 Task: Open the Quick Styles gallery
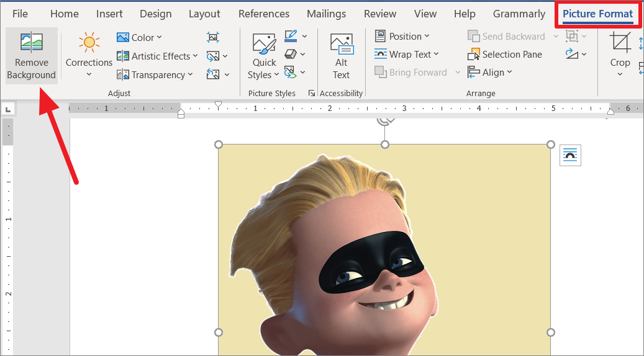264,56
